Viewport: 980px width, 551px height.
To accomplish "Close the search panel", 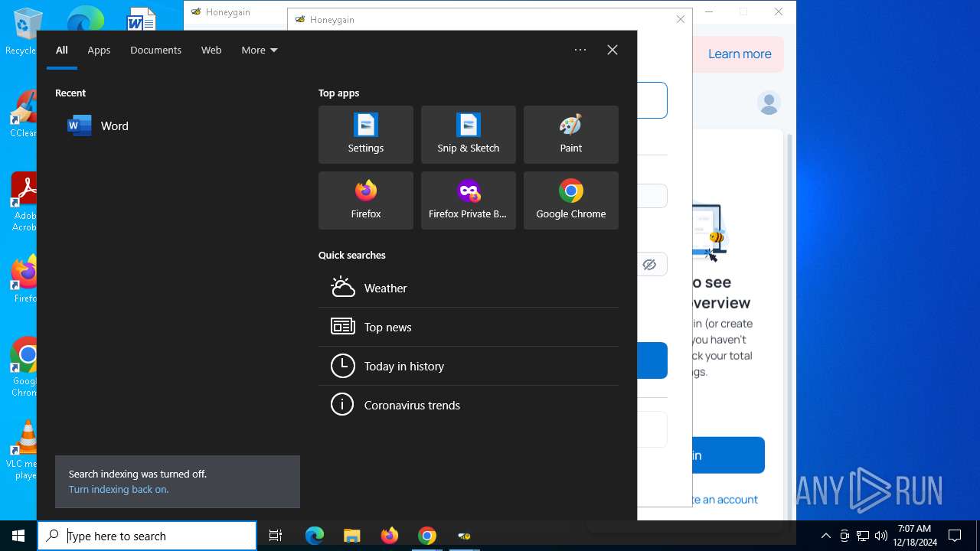I will pos(612,50).
